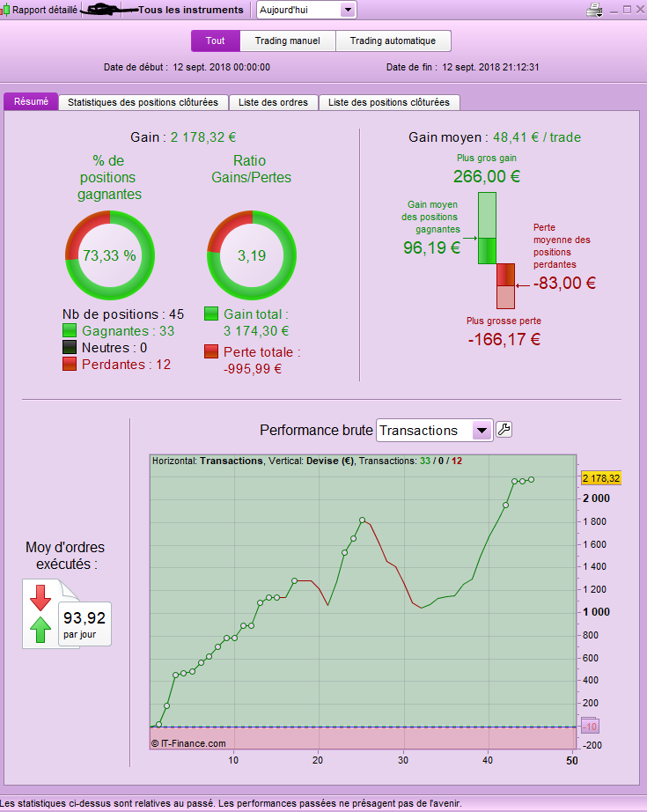
Task: Open Liste des positions clôturées tab
Action: 389,102
